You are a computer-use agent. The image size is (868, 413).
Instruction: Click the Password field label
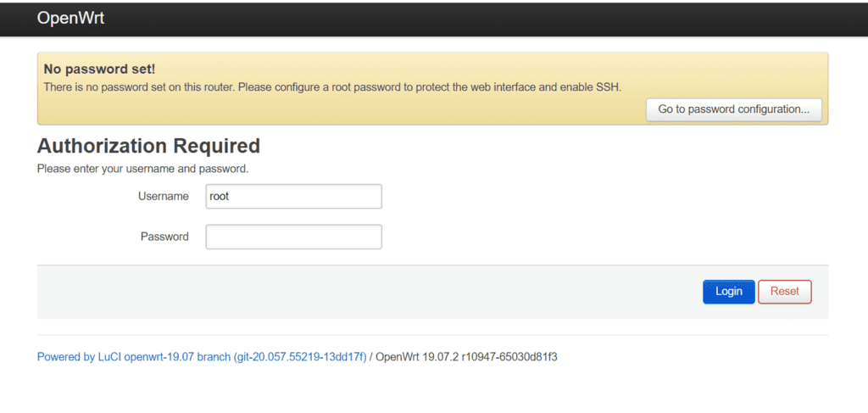pos(164,237)
